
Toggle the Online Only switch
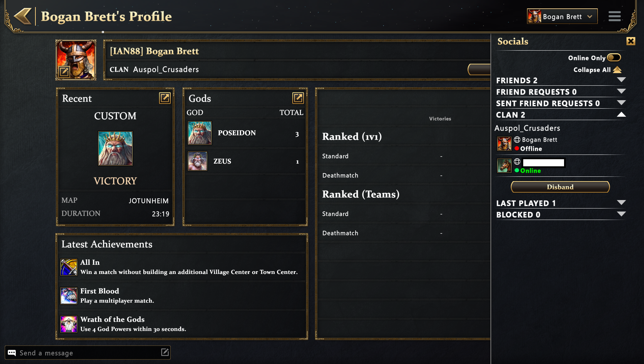click(x=614, y=58)
